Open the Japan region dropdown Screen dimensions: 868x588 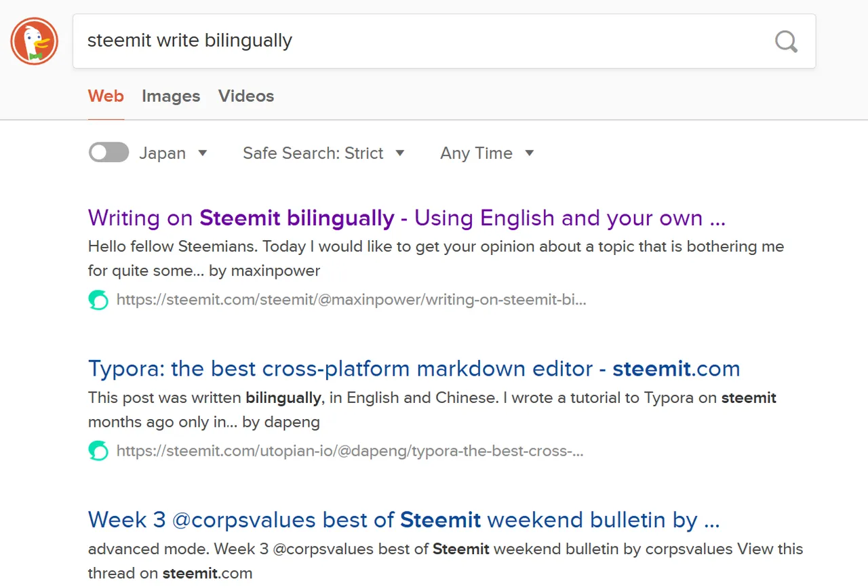click(x=173, y=153)
